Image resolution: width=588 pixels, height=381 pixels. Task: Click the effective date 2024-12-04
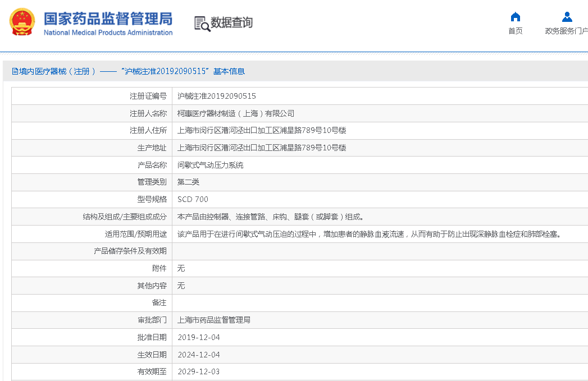click(198, 355)
